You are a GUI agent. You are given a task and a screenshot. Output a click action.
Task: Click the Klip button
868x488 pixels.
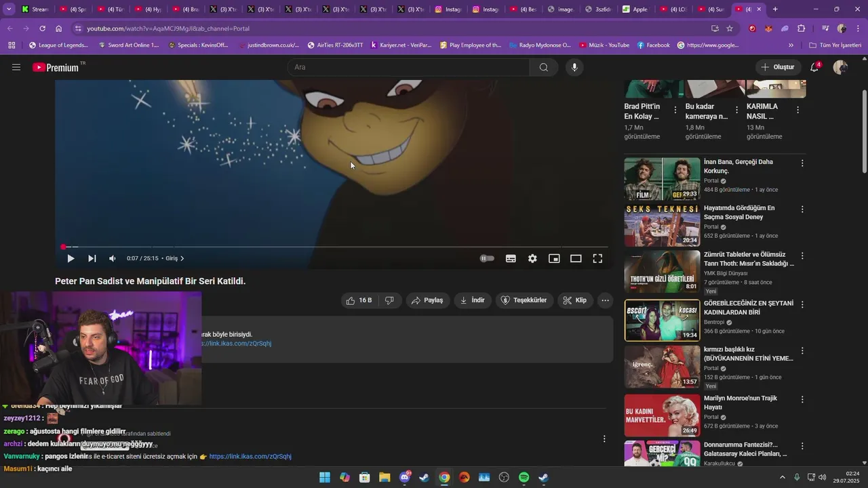point(575,300)
